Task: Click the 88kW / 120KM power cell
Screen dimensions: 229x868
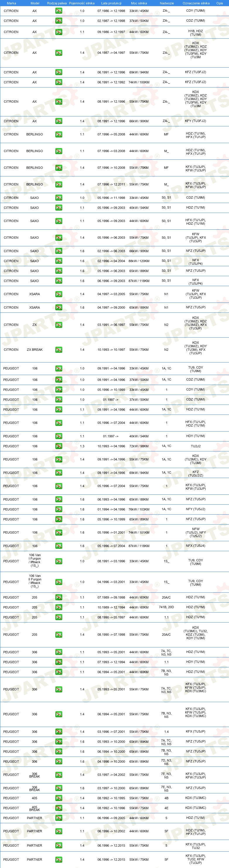Action: click(139, 261)
